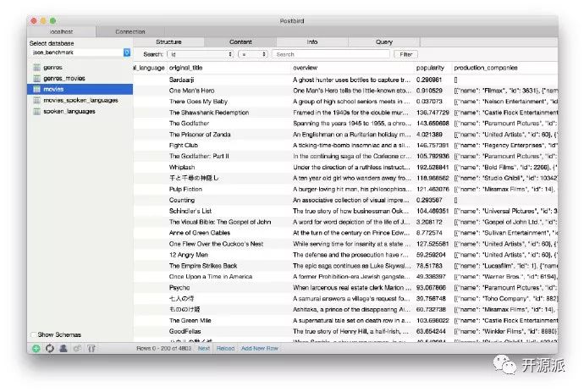Click the table icon next to spoken_languages
Image resolution: width=584 pixels, height=392 pixels.
[x=37, y=112]
